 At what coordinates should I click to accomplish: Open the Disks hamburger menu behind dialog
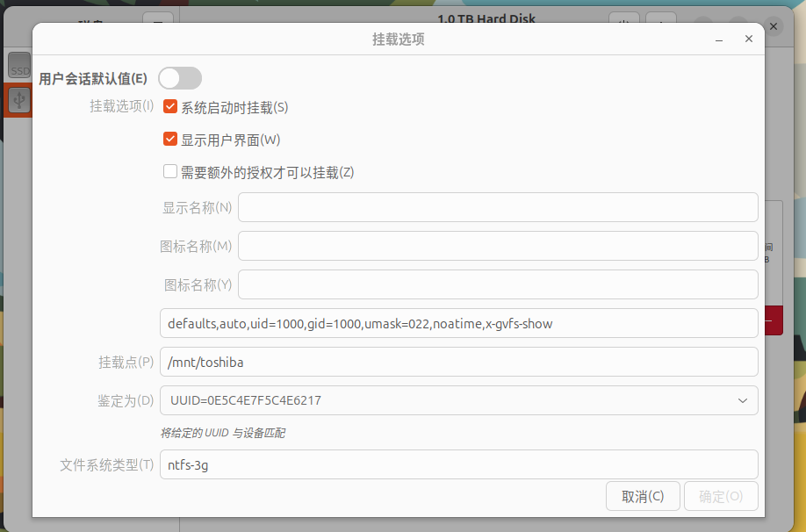pyautogui.click(x=157, y=24)
